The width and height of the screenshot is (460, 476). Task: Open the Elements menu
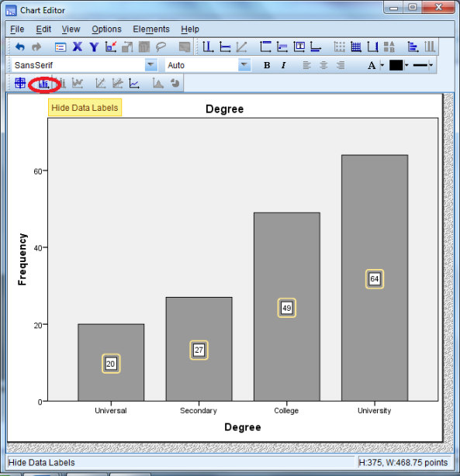pyautogui.click(x=151, y=29)
